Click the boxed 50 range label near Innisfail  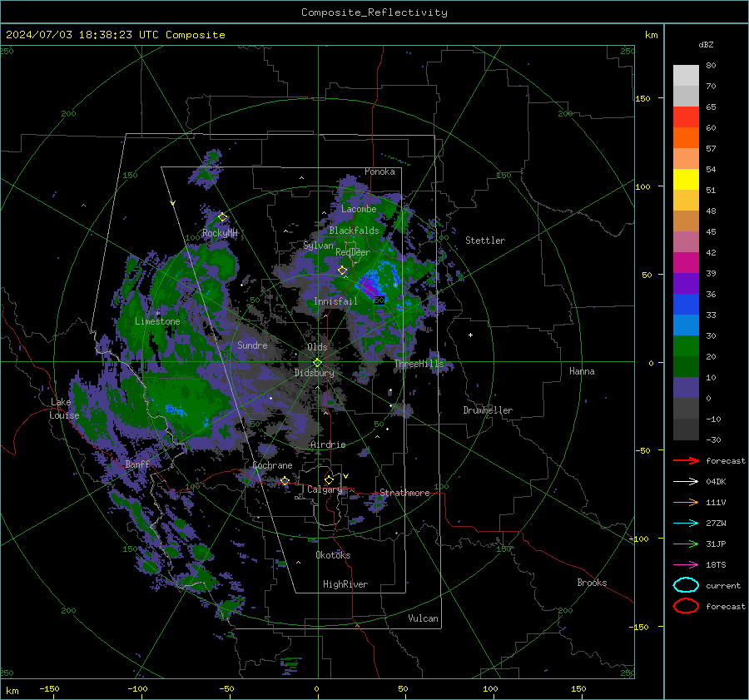point(379,300)
